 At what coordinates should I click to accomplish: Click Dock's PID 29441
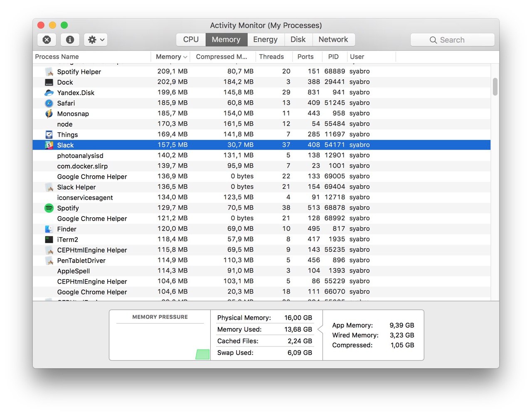point(335,82)
